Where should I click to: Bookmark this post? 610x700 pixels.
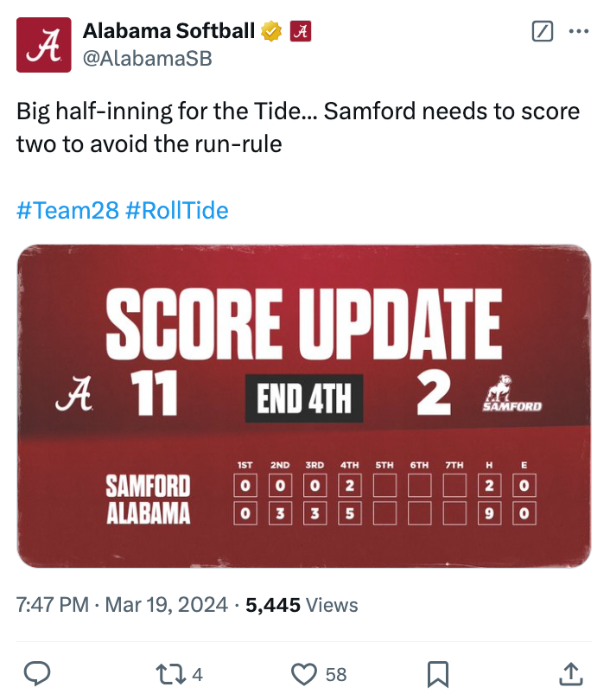tap(438, 674)
